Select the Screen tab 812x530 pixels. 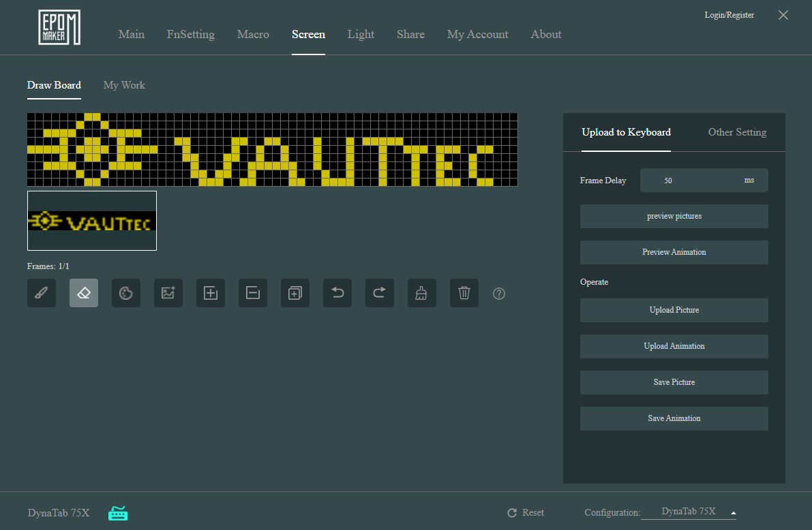(x=309, y=34)
